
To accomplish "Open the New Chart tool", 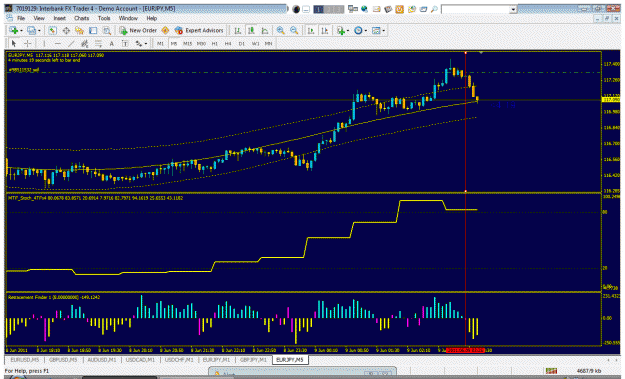I will (13, 30).
